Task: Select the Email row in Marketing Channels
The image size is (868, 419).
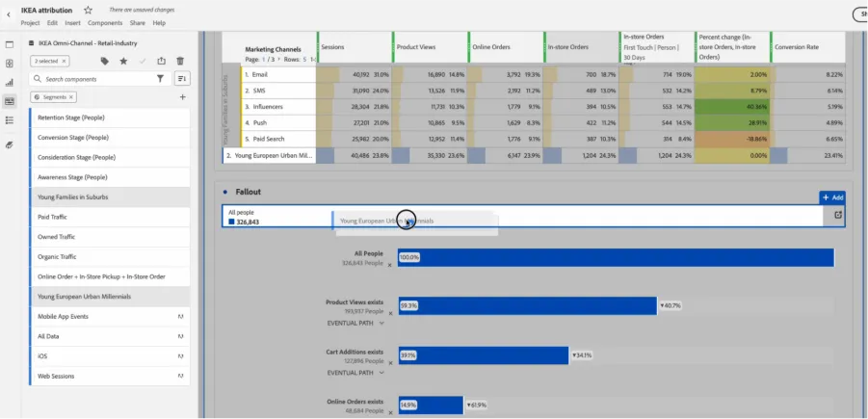Action: tap(279, 74)
